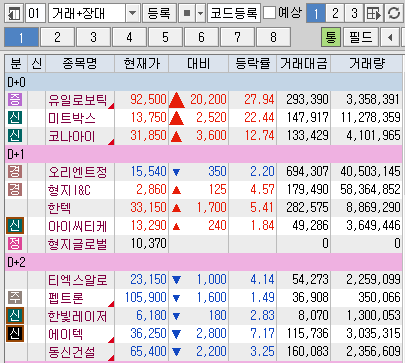This screenshot has width=405, height=363.
Task: Click the 경 badge on 오리엔트정 row
Action: point(15,172)
